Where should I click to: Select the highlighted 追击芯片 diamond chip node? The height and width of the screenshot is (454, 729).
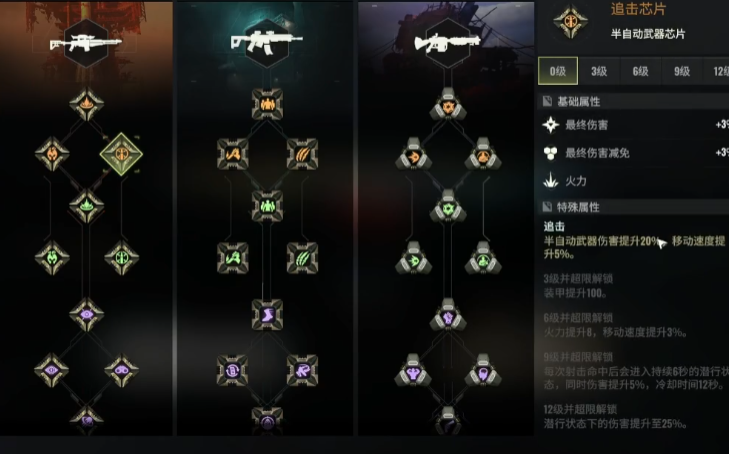point(121,154)
